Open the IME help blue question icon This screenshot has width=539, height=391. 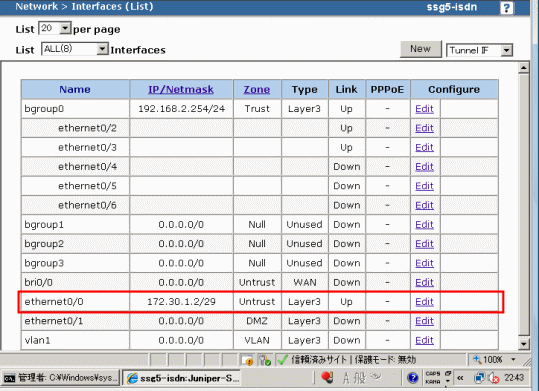pos(413,378)
